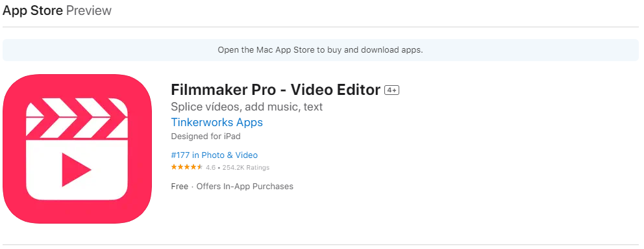Click the Open the Mac App Store banner
This screenshot has height=249, width=644.
[320, 50]
